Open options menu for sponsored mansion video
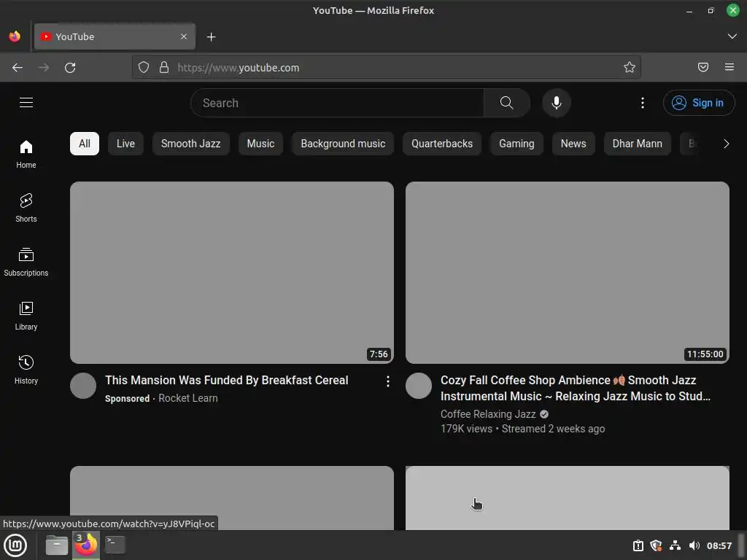The height and width of the screenshot is (560, 747). click(388, 381)
